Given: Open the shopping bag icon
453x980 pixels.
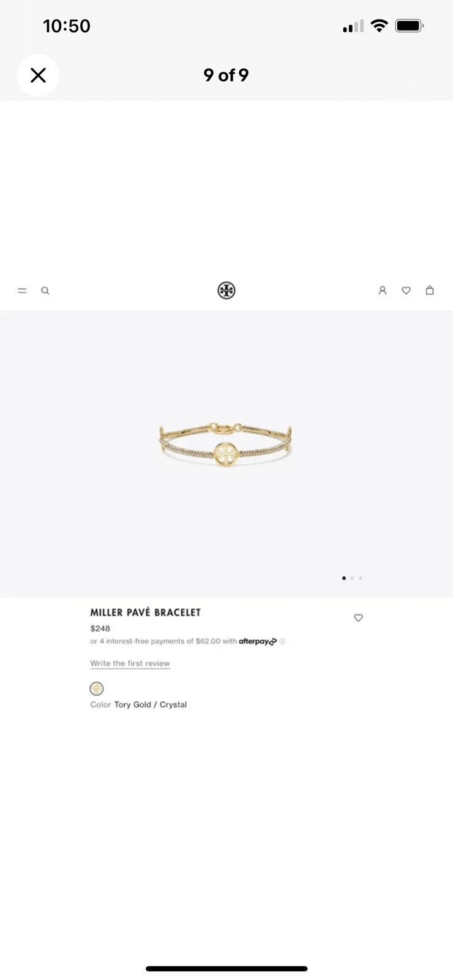Looking at the screenshot, I should coord(430,290).
